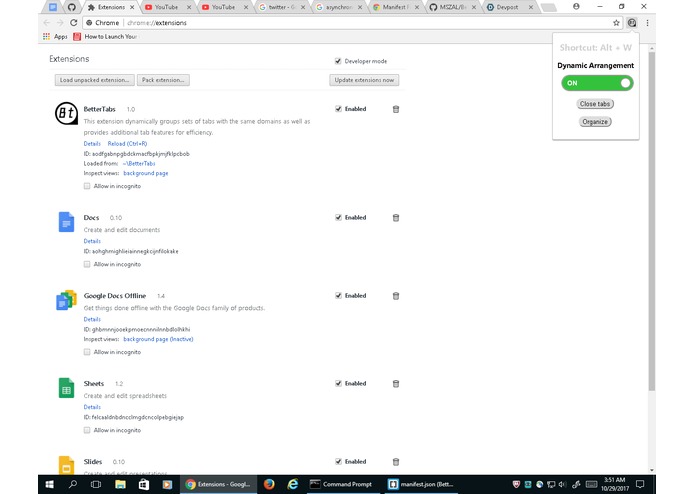The width and height of the screenshot is (695, 494).
Task: Uncheck Enabled for Docs extension
Action: [338, 217]
